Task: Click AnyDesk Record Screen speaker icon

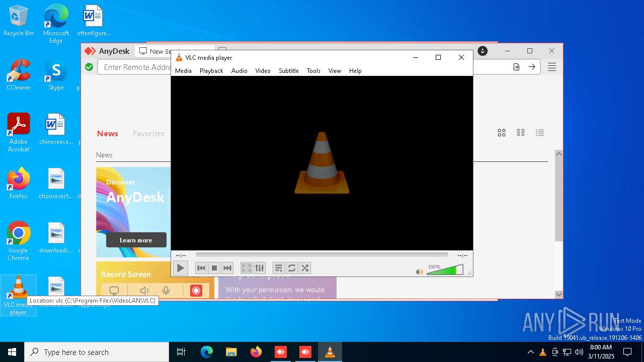Action: (x=144, y=291)
